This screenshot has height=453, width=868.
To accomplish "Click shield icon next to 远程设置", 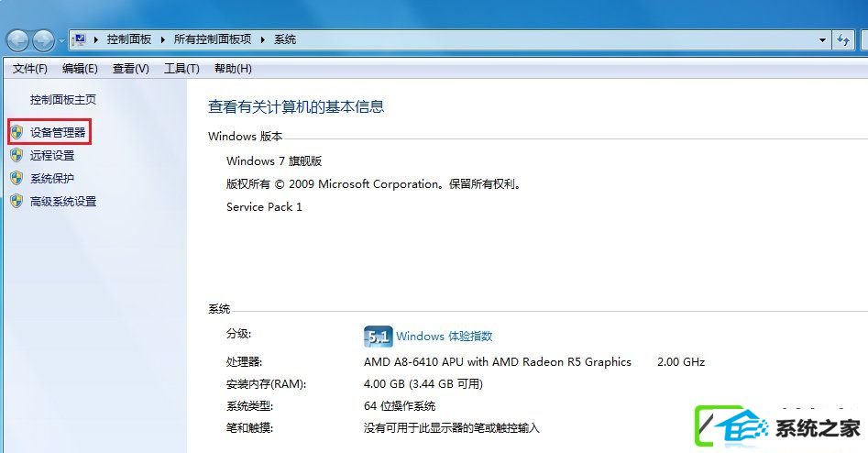I will click(x=16, y=155).
